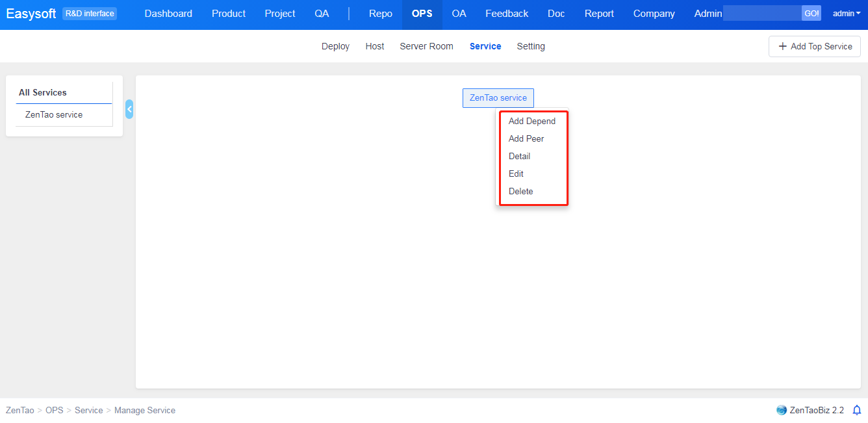
Task: Click the ZenTao globe logo icon
Action: pyautogui.click(x=782, y=410)
